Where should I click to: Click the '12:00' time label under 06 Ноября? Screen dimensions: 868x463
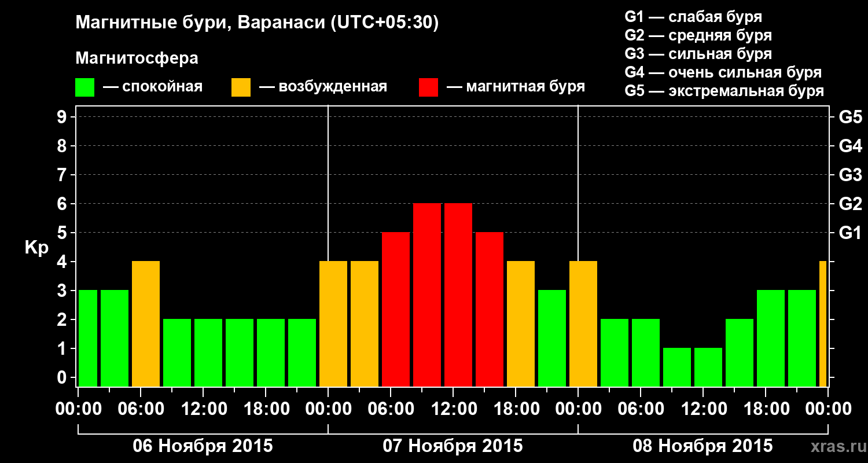click(x=203, y=409)
